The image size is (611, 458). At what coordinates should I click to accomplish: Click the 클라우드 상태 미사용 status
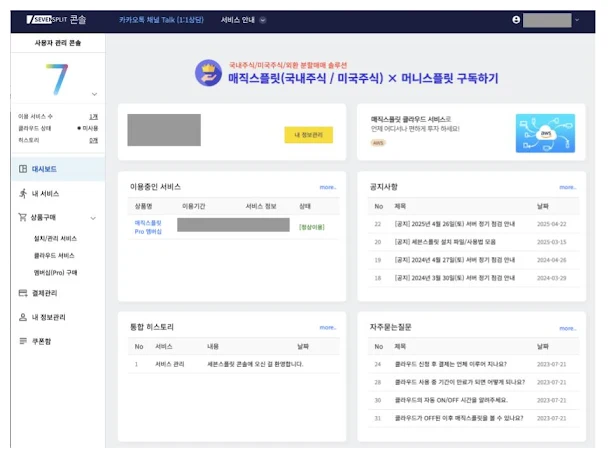pos(88,128)
